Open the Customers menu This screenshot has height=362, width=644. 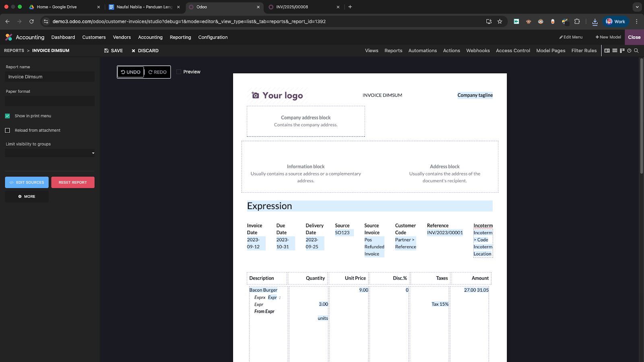coord(94,37)
